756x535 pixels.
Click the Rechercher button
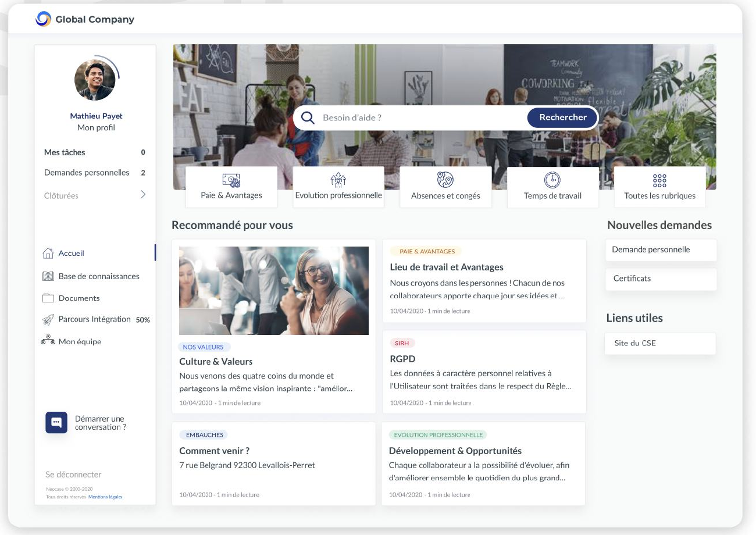[x=562, y=117]
